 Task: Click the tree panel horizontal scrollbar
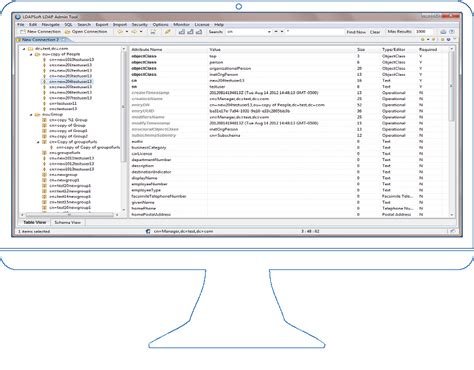(70, 215)
